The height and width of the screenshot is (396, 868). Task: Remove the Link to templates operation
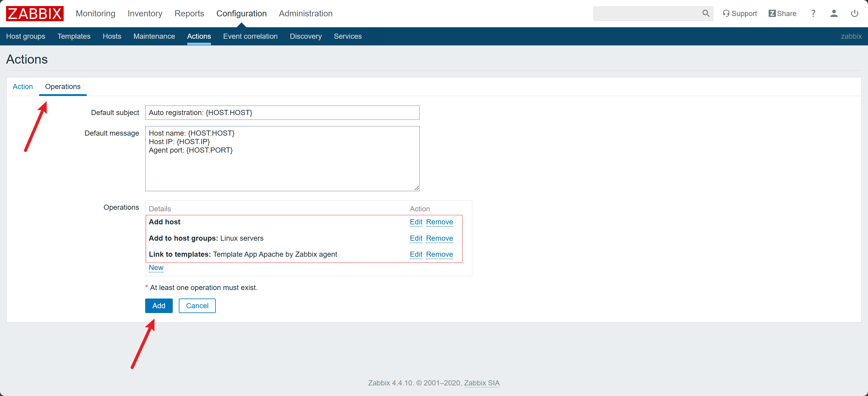click(439, 254)
